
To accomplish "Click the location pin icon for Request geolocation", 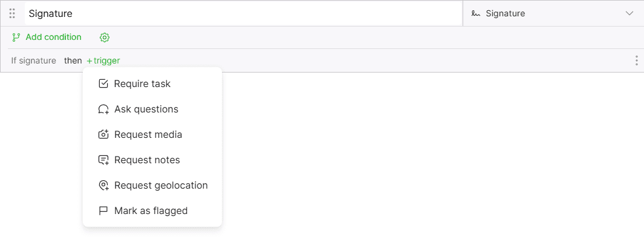I will 103,185.
